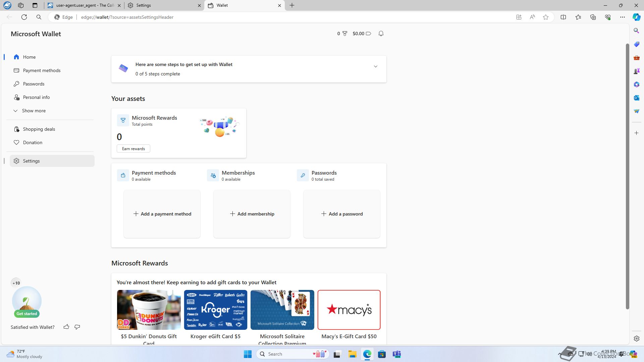Open Microsoft Store from taskbar

point(382,354)
